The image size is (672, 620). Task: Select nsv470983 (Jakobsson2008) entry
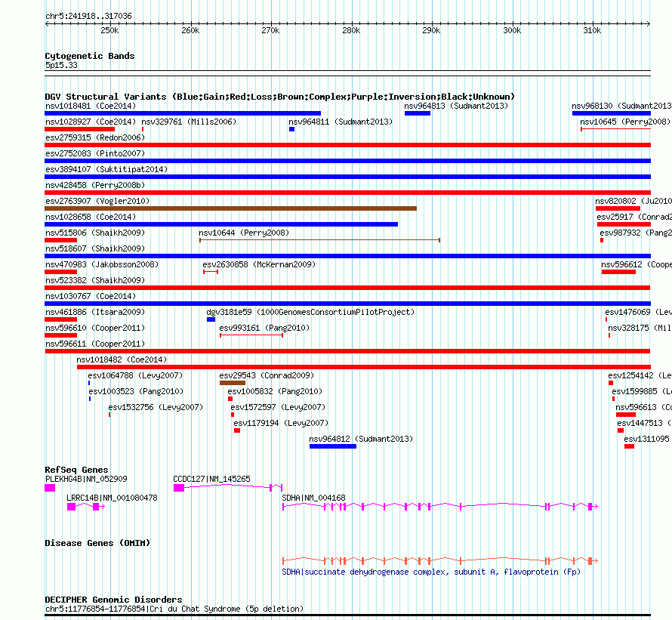point(102,264)
